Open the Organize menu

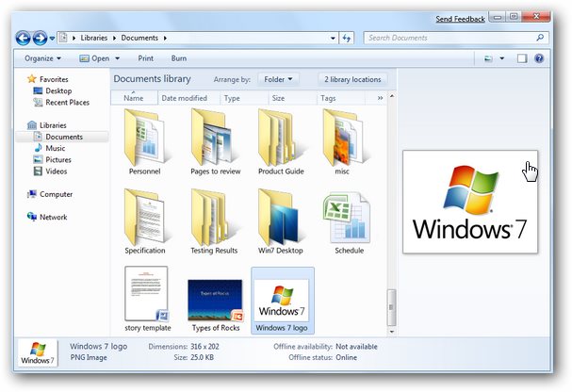pyautogui.click(x=42, y=58)
